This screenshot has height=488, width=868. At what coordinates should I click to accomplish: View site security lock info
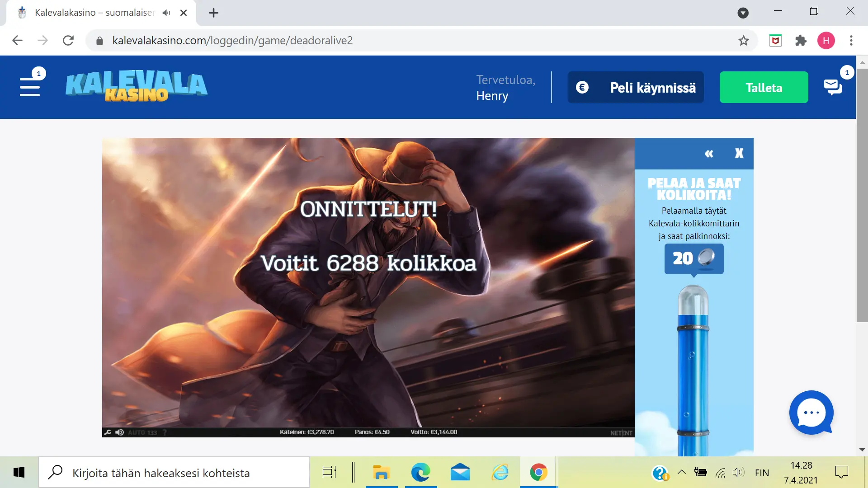tap(100, 41)
